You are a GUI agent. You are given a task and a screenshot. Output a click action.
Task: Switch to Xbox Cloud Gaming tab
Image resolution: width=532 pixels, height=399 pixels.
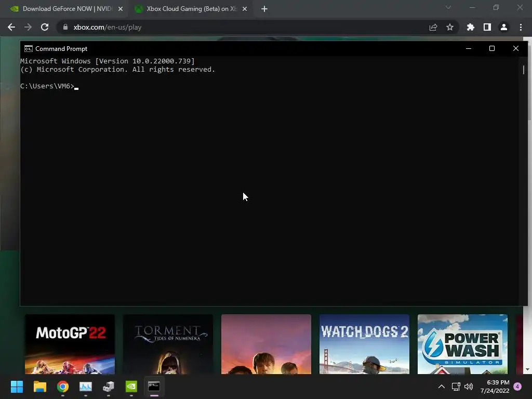click(x=190, y=9)
